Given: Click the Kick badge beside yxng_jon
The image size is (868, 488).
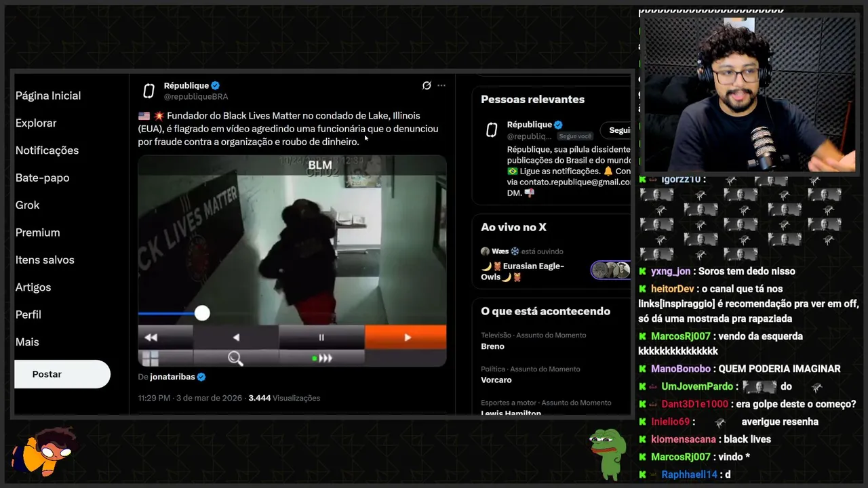Looking at the screenshot, I should tap(643, 271).
